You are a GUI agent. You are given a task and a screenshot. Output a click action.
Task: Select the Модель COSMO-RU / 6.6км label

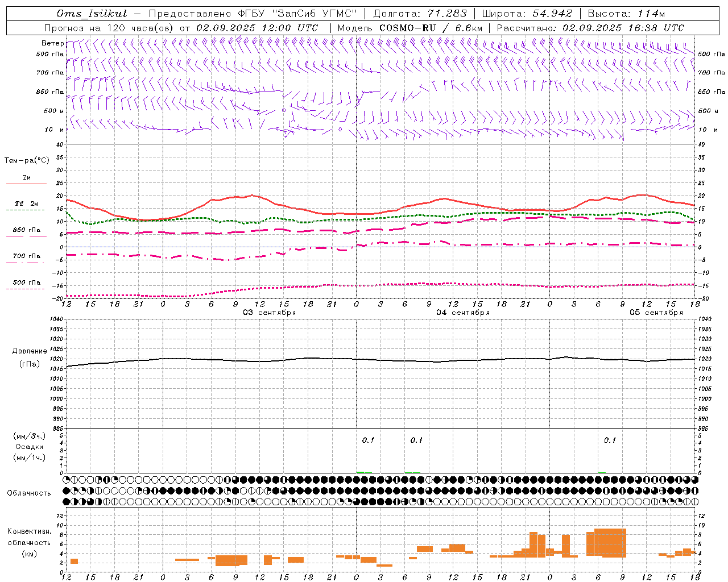click(x=410, y=28)
